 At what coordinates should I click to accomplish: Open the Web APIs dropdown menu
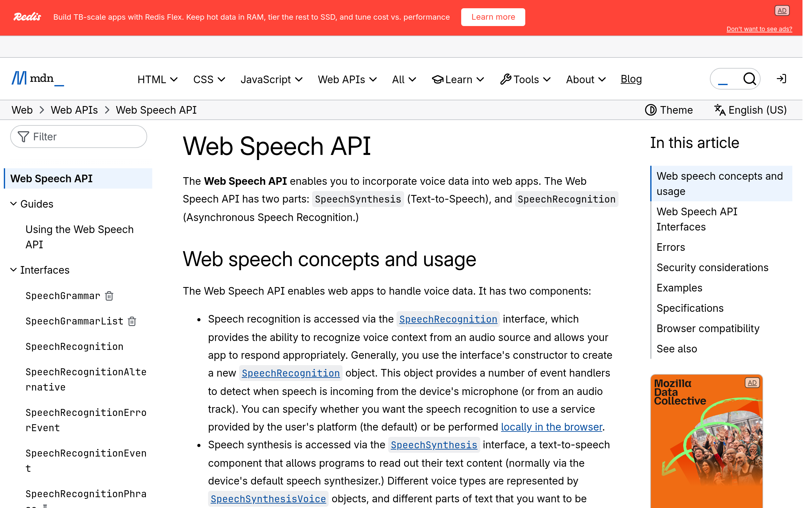[347, 79]
